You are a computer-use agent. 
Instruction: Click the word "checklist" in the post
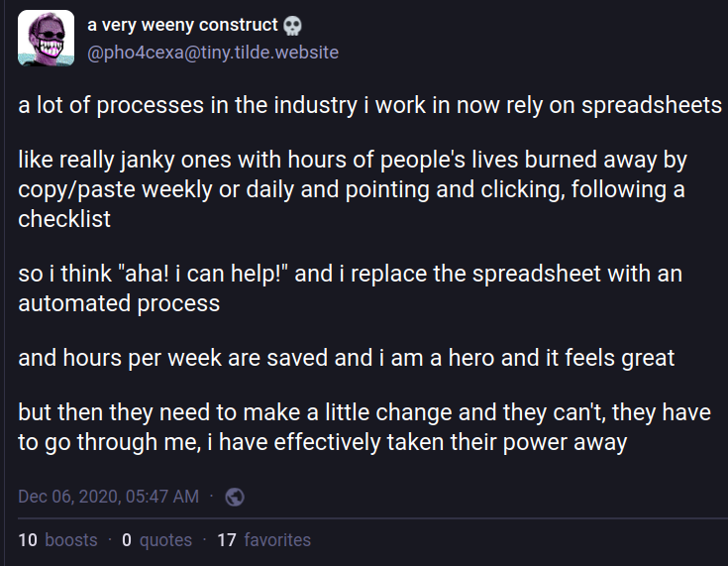tap(64, 219)
